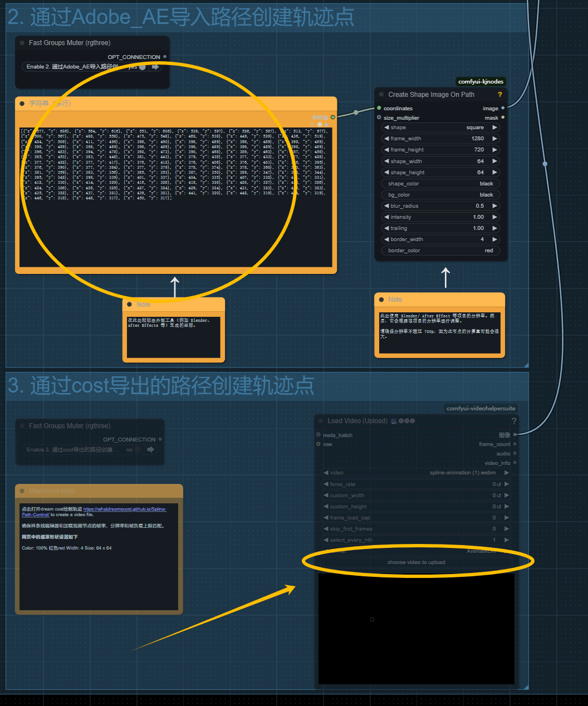The height and width of the screenshot is (706, 588).
Task: Open the Spline-Path-Control link
Action: (x=124, y=509)
